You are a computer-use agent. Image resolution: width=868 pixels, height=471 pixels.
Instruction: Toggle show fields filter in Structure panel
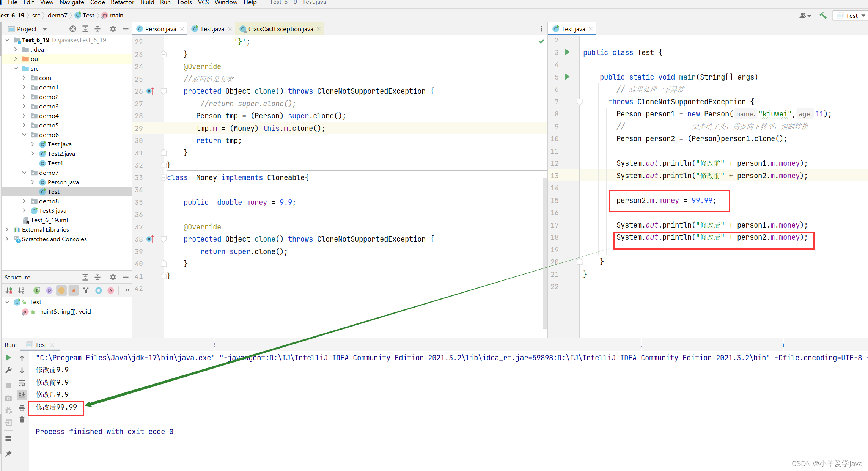pyautogui.click(x=61, y=290)
